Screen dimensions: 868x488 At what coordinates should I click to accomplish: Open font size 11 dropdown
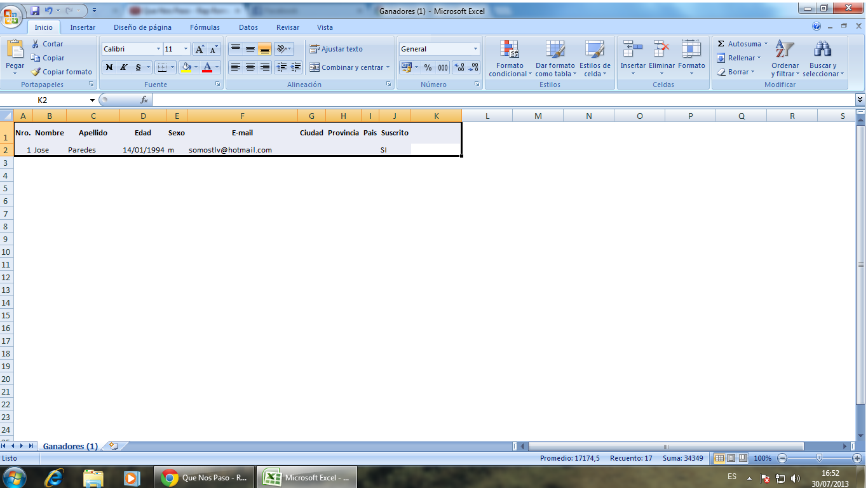pos(186,49)
